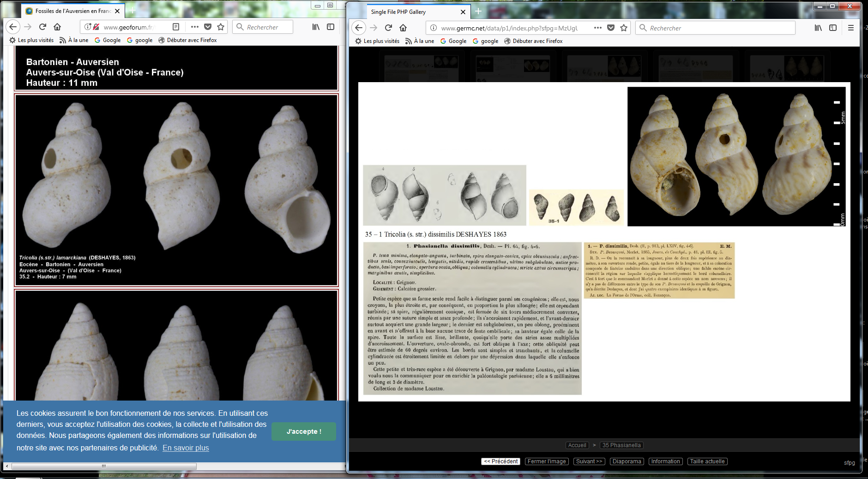Go back in the right browser window

coord(359,28)
